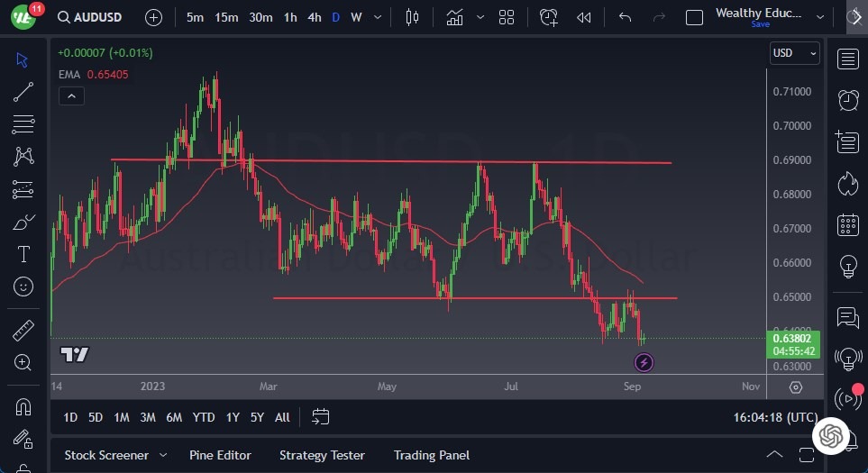Open the AUDUSD symbol search
The image size is (868, 473).
point(89,17)
